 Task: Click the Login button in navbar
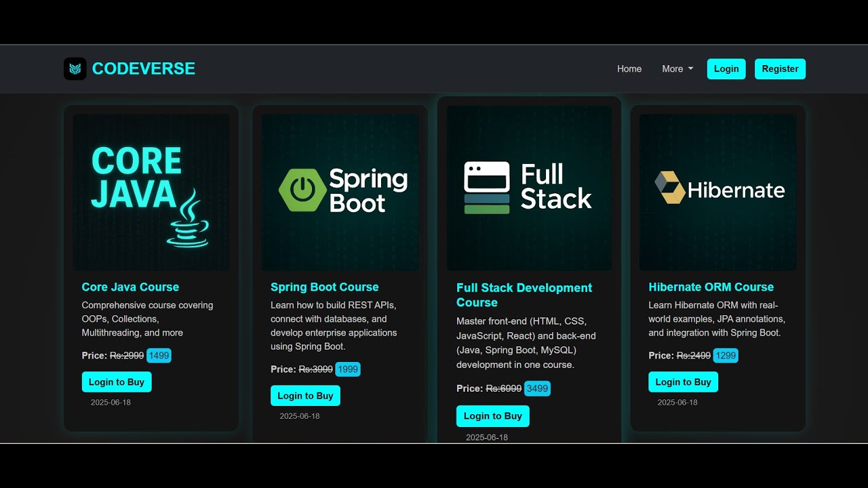[x=726, y=68]
